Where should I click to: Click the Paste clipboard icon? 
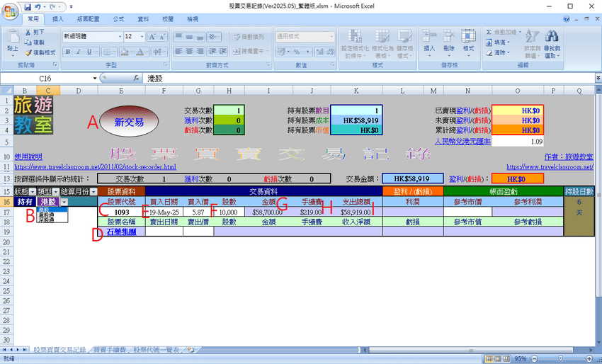click(x=13, y=36)
